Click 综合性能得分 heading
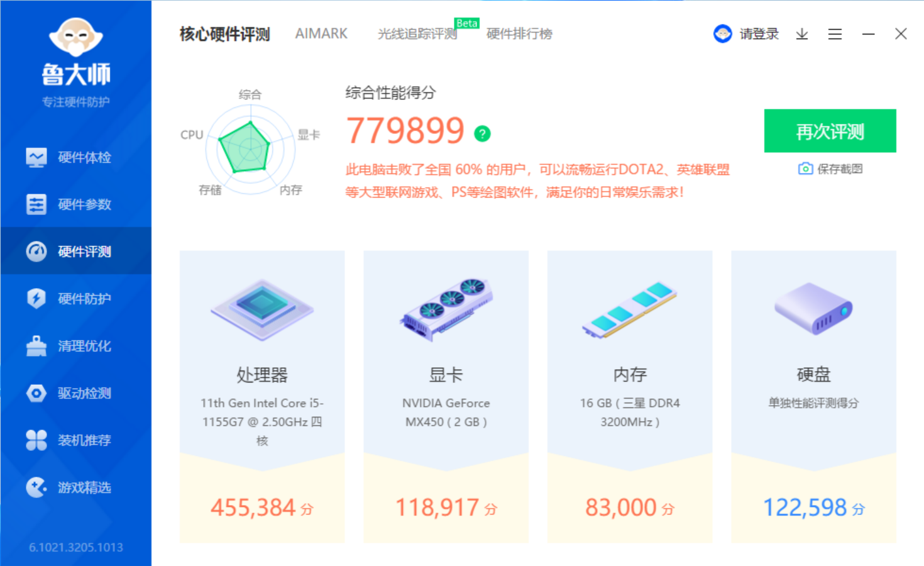 [390, 93]
